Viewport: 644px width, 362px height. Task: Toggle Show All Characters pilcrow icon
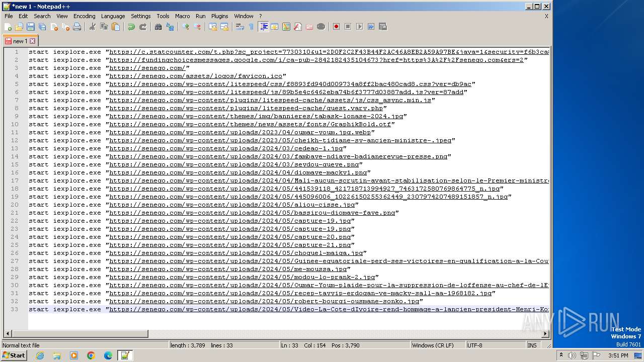pos(252,27)
